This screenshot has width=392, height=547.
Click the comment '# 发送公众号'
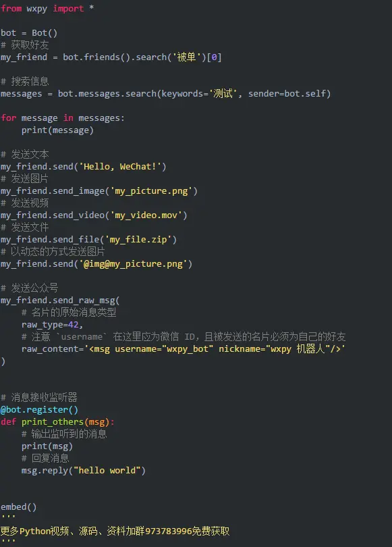click(x=30, y=288)
